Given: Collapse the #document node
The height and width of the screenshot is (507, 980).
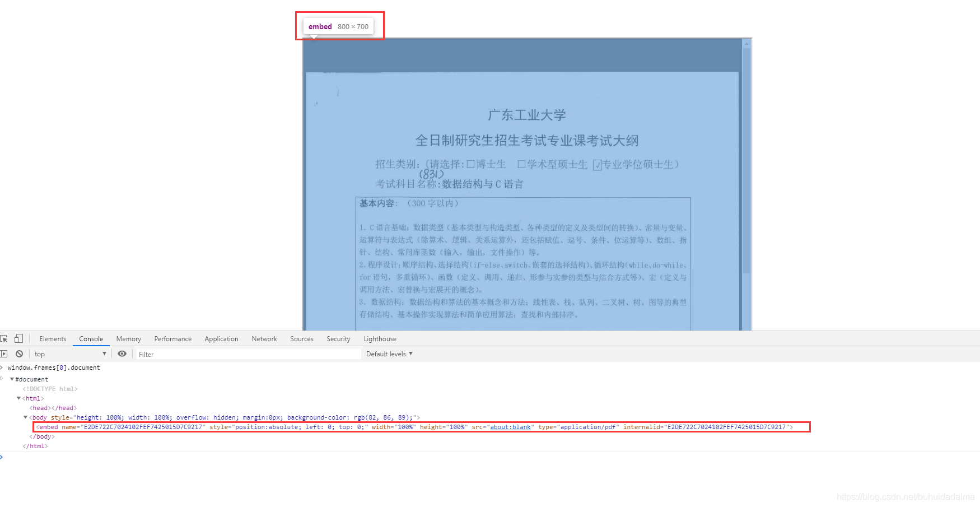Looking at the screenshot, I should [x=12, y=379].
